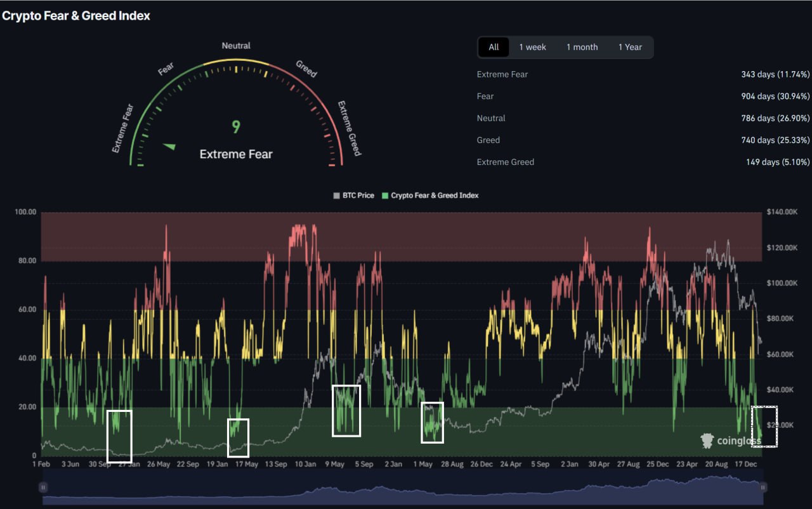812x509 pixels.
Task: Click the coinglass logo watermark
Action: 731,440
